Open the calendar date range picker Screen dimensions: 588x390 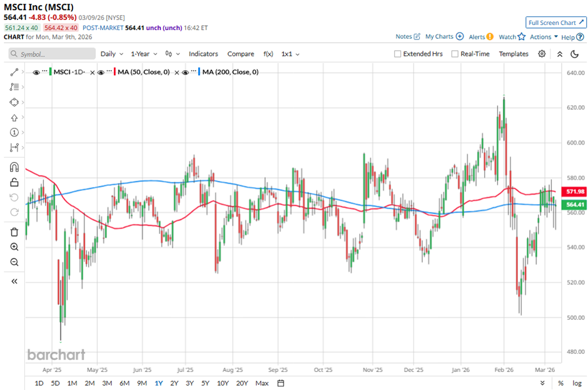280,383
